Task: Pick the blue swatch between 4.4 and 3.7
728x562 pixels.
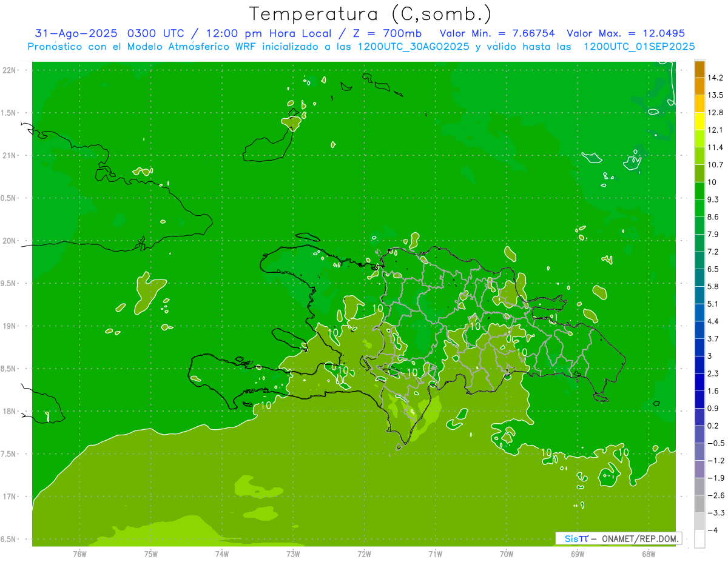Action: tap(700, 330)
